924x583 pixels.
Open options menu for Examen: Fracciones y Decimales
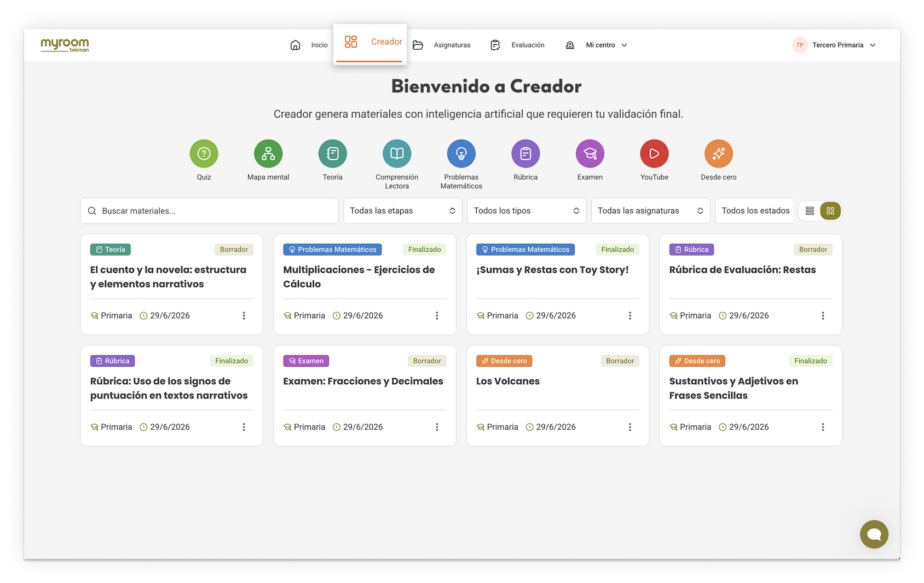point(437,427)
